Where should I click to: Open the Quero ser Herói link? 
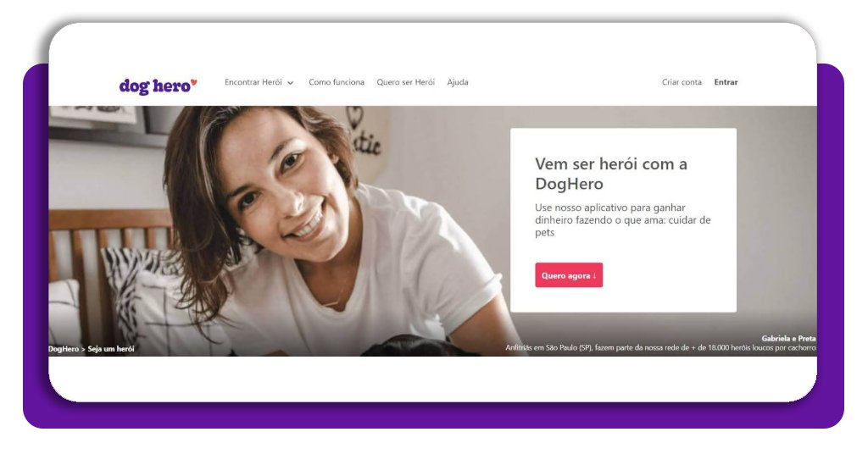[406, 82]
